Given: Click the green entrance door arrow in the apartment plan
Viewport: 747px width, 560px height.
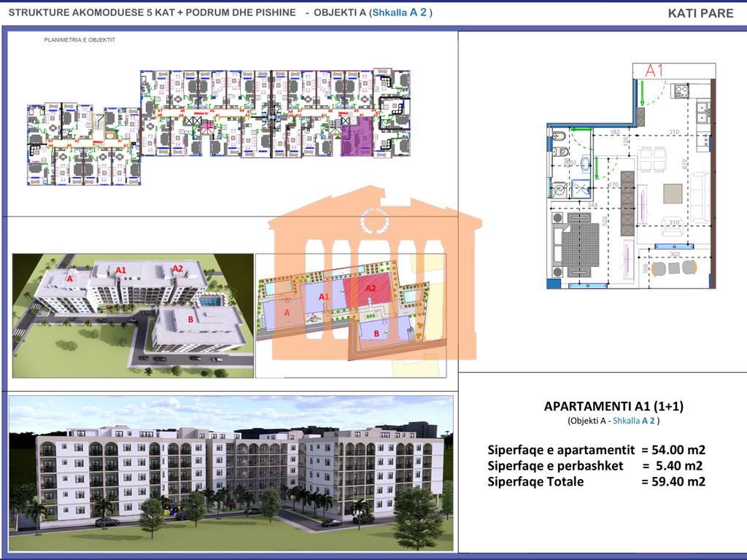Looking at the screenshot, I should coord(642,93).
